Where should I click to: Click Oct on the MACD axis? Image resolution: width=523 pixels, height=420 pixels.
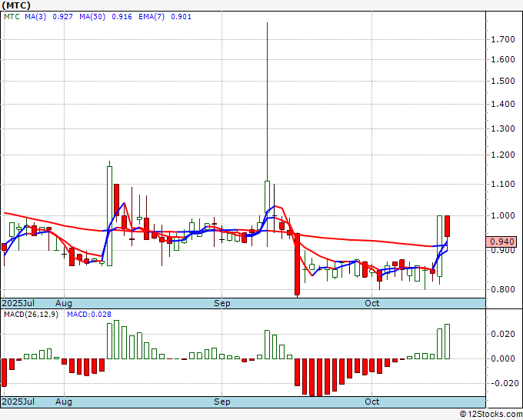click(372, 402)
